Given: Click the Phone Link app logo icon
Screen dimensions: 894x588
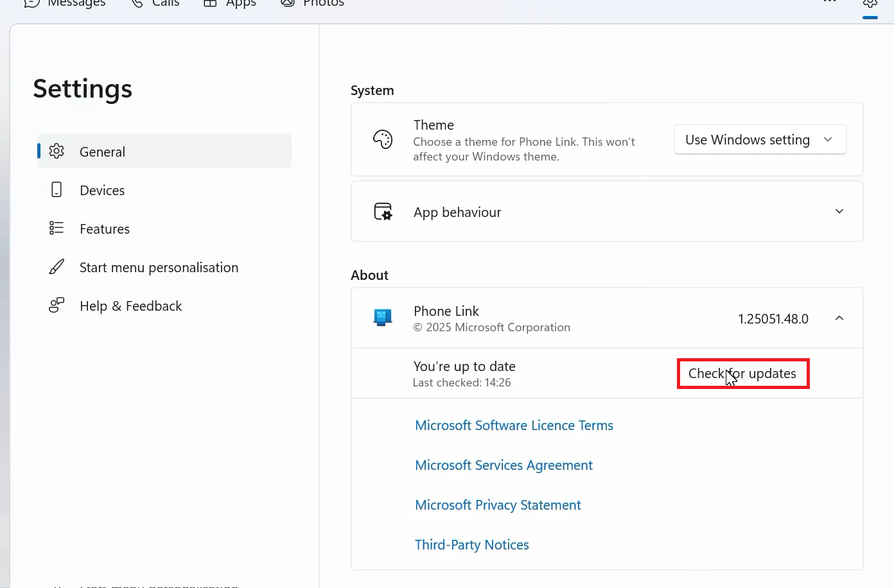Looking at the screenshot, I should click(383, 317).
